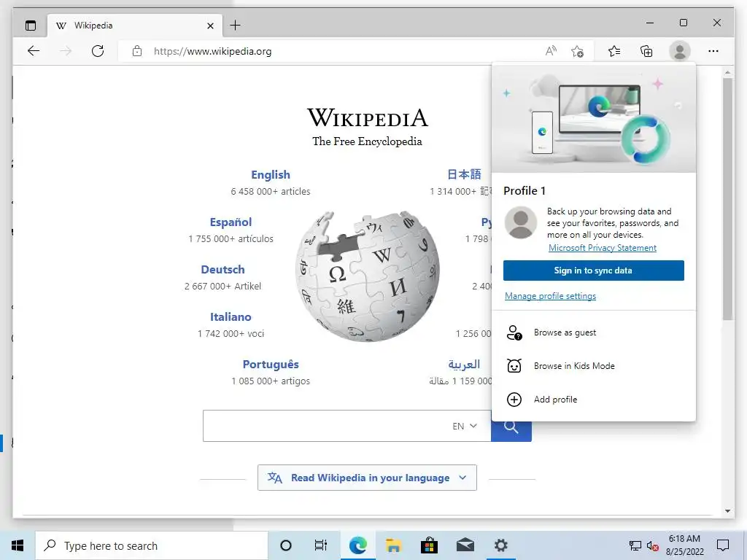Add this page to favorites star

[x=578, y=51]
